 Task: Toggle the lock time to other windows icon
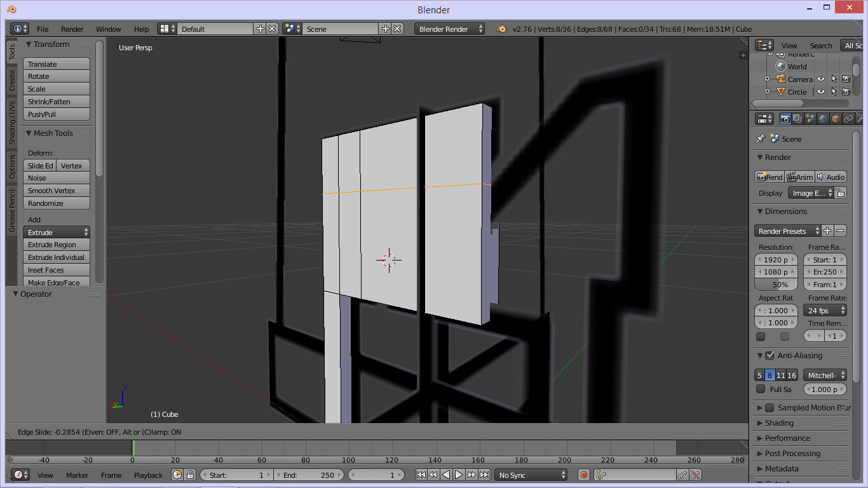(x=189, y=475)
